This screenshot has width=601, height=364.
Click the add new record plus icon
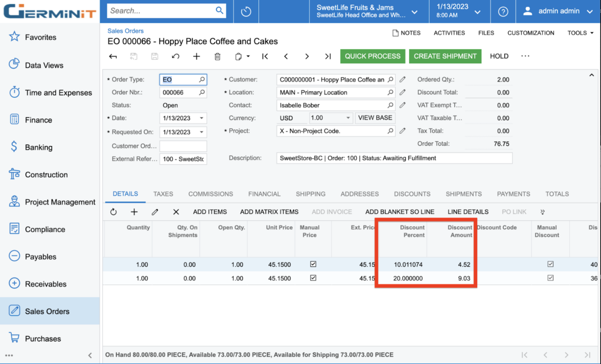tap(197, 56)
